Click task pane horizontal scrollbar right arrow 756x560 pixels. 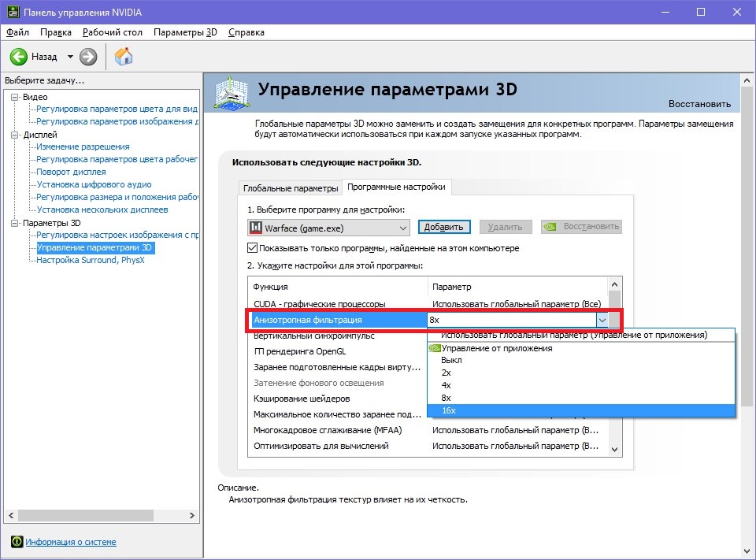pyautogui.click(x=192, y=515)
